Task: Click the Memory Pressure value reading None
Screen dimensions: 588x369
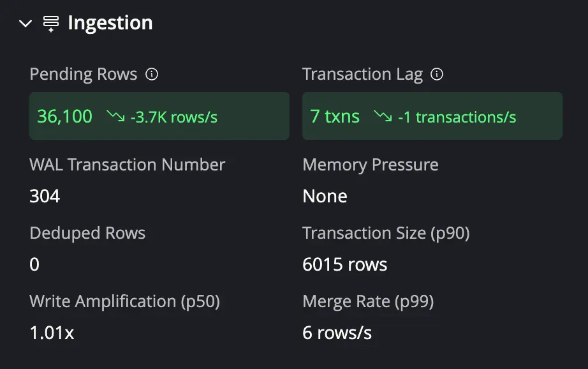Action: coord(325,196)
